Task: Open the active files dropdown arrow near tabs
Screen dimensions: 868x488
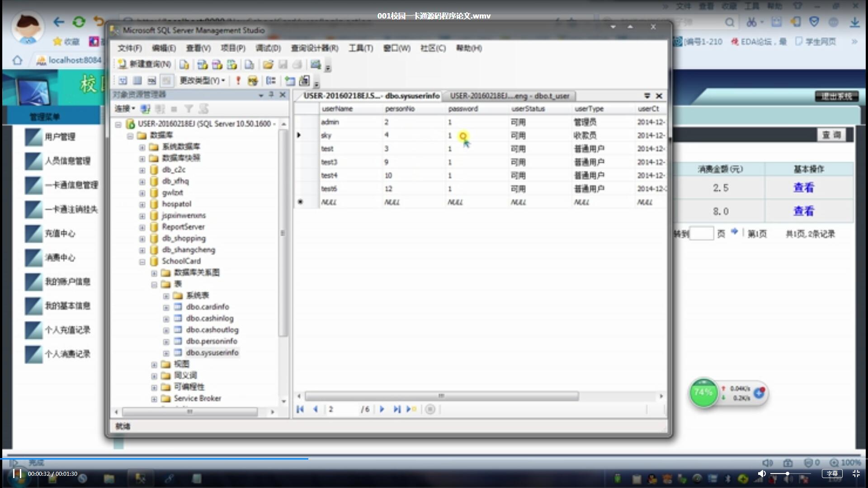Action: 647,96
